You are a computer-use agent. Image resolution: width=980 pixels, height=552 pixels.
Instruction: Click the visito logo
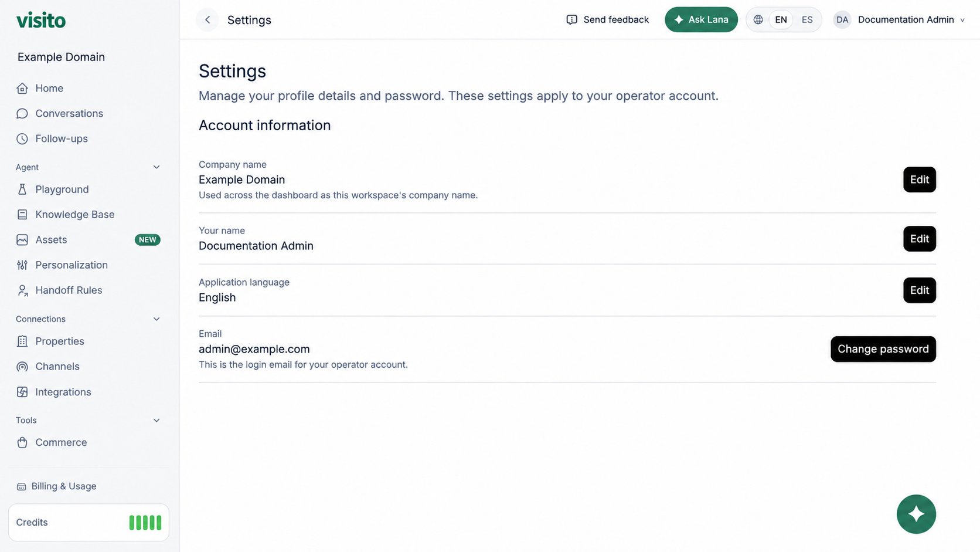click(41, 21)
